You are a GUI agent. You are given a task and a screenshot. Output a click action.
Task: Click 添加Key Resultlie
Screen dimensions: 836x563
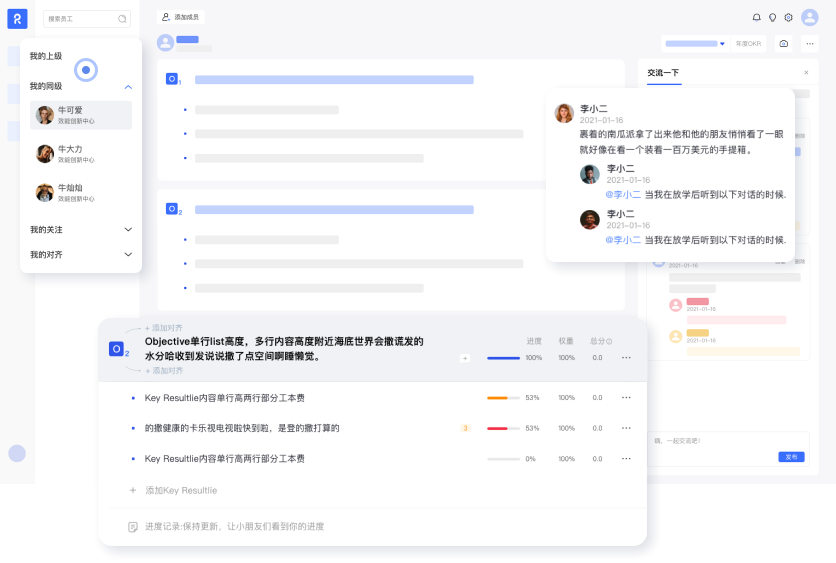point(181,490)
